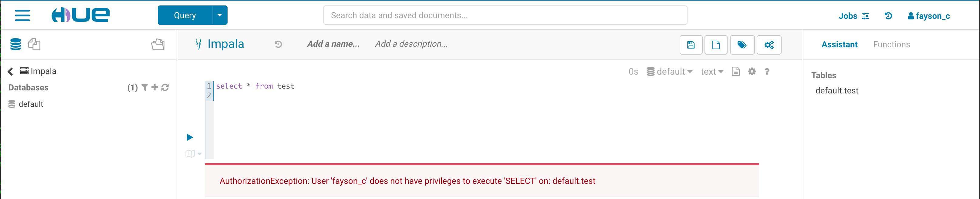This screenshot has width=980, height=199.
Task: Filter the Databases list
Action: coord(144,87)
